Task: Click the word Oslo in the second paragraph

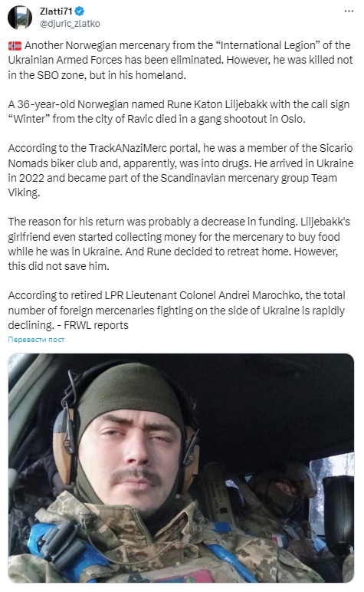Action: click(291, 119)
